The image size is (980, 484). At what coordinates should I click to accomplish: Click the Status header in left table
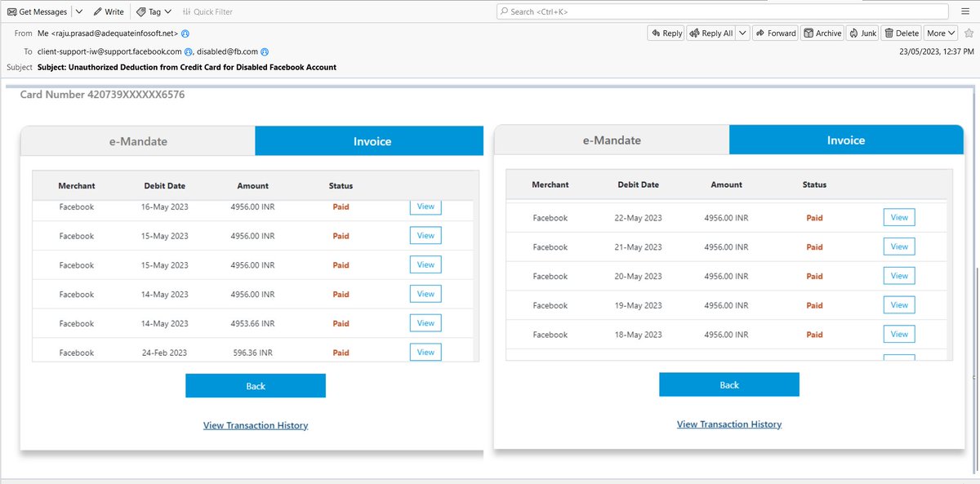(x=341, y=186)
